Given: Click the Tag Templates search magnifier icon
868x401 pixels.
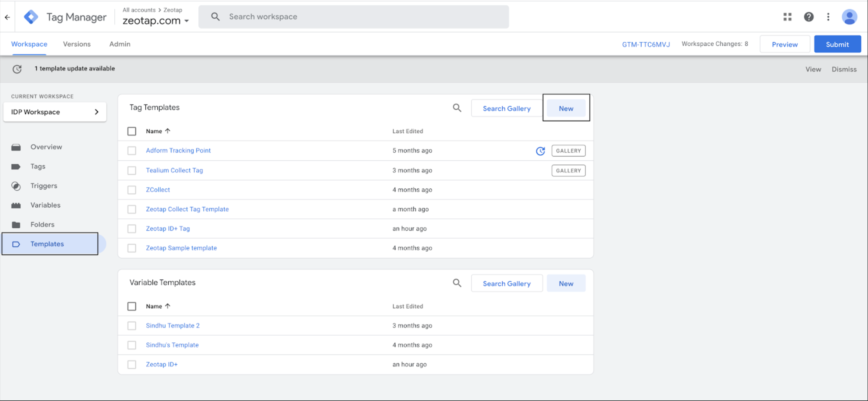Looking at the screenshot, I should 457,108.
